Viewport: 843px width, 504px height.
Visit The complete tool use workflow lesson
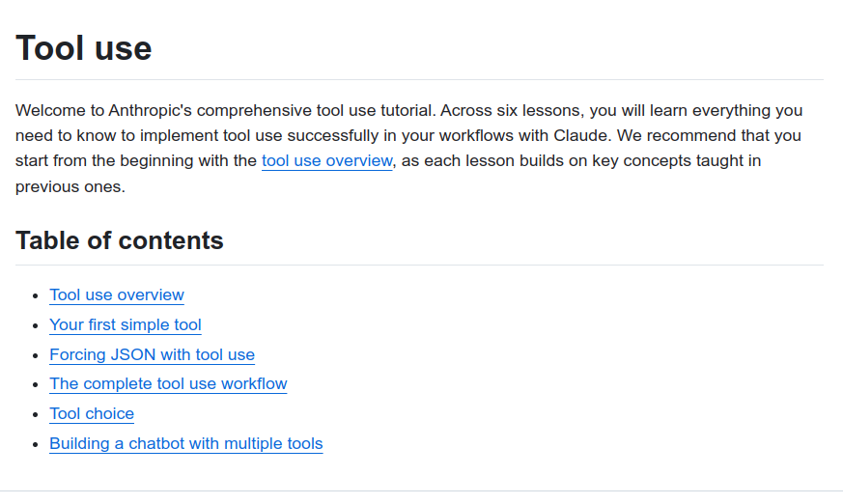(168, 383)
